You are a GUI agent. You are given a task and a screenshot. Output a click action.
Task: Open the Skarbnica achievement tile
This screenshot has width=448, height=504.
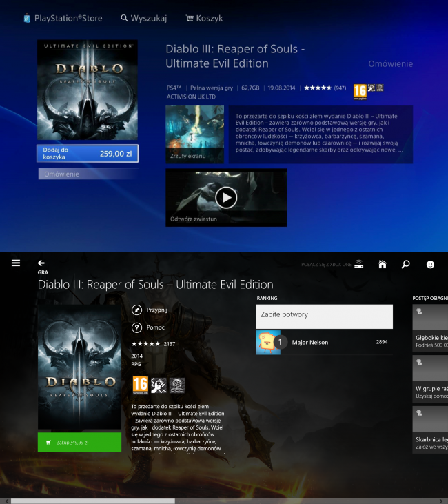pos(430,430)
